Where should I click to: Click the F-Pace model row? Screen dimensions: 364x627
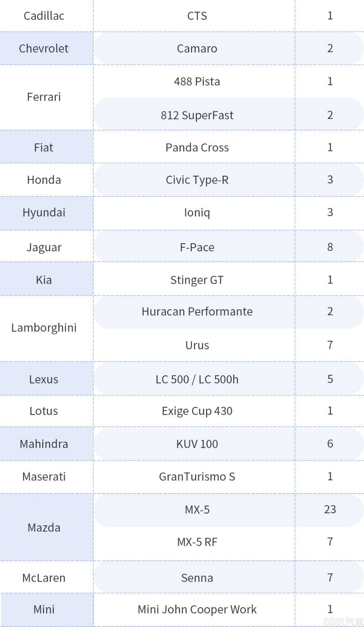(x=197, y=247)
